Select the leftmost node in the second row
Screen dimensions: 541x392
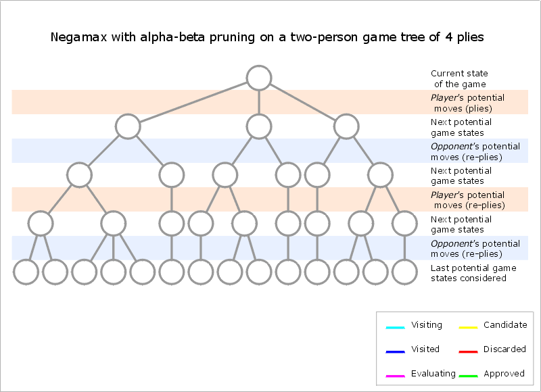[127, 126]
